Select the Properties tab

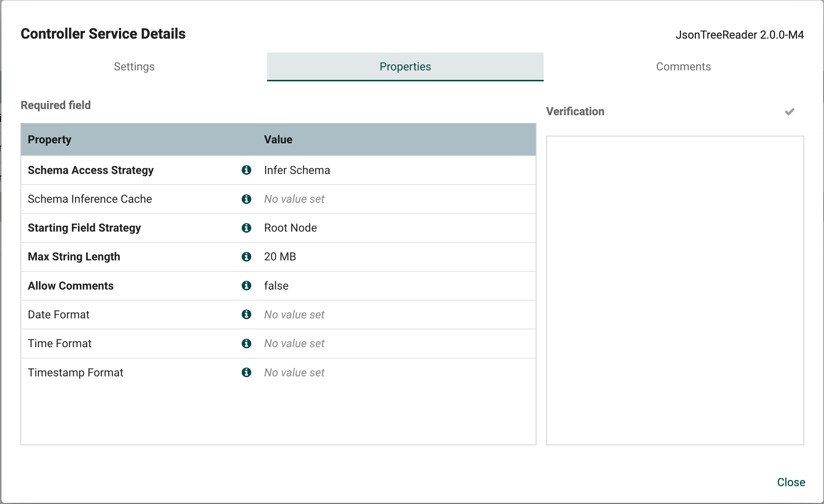[x=405, y=67]
